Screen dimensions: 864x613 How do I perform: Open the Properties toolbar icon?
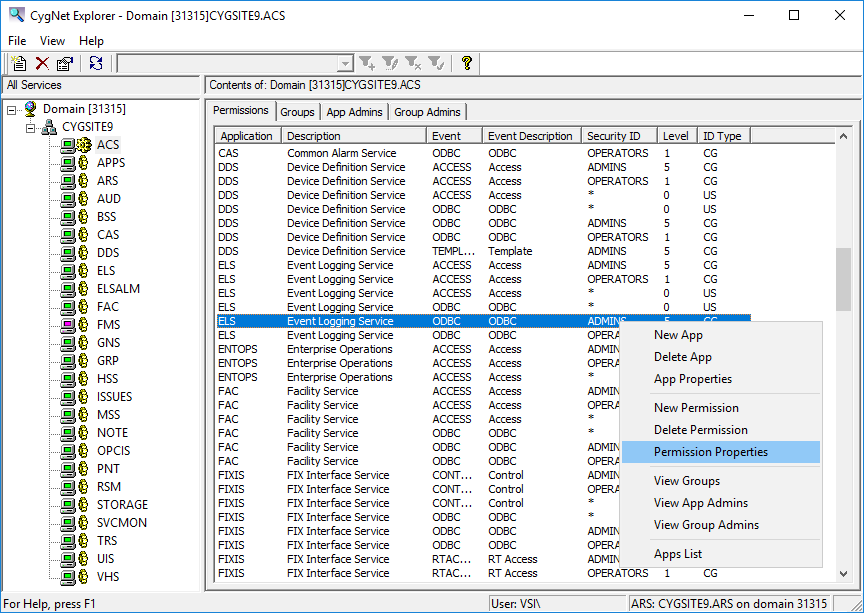65,63
